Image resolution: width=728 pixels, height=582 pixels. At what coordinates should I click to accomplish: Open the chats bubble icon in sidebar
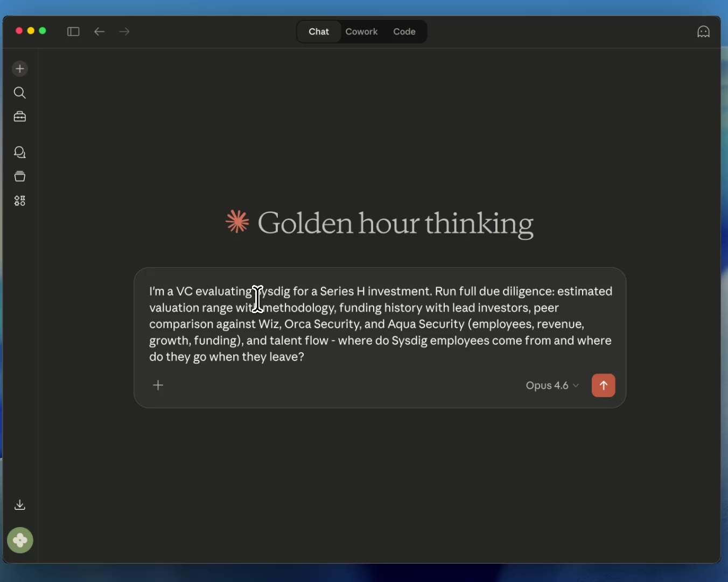(x=20, y=153)
